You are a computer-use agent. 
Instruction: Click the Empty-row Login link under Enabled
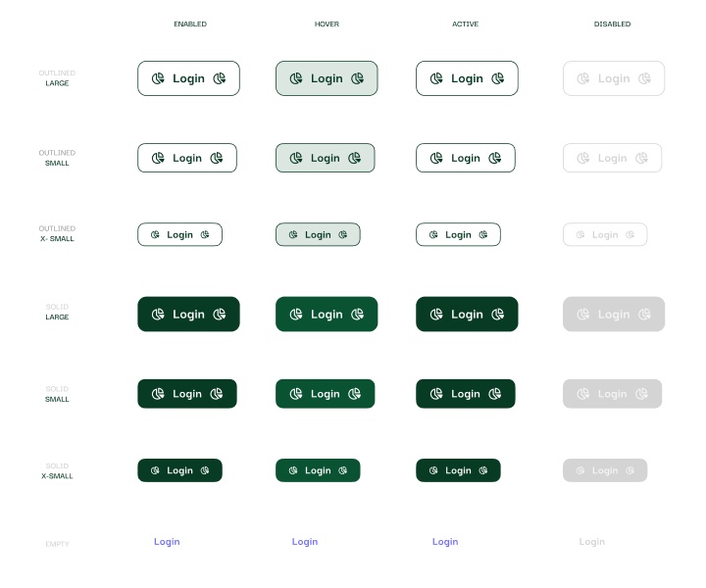(x=167, y=542)
